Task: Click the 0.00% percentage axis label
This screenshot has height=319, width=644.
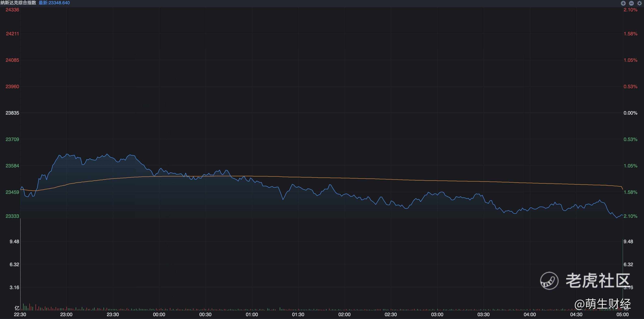Action: coord(630,113)
